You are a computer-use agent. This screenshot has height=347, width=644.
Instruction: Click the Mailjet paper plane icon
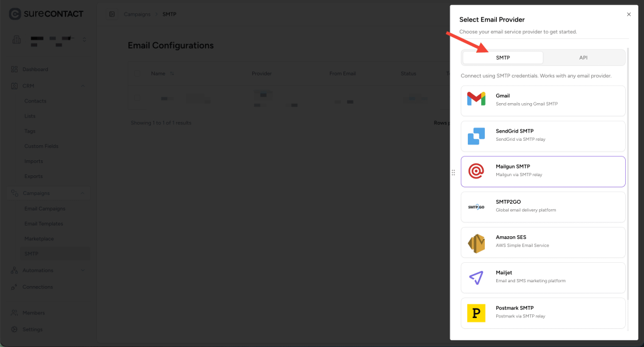point(476,277)
